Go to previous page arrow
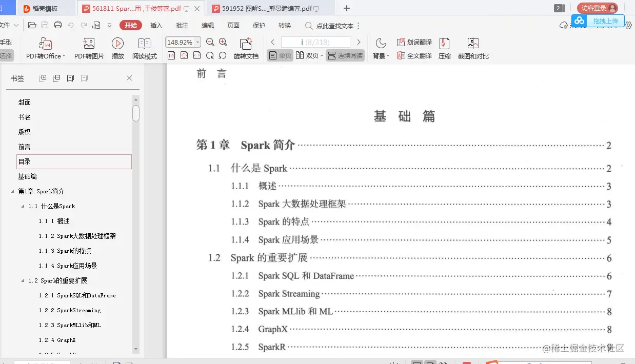Screen dimensions: 635x364 [273, 42]
